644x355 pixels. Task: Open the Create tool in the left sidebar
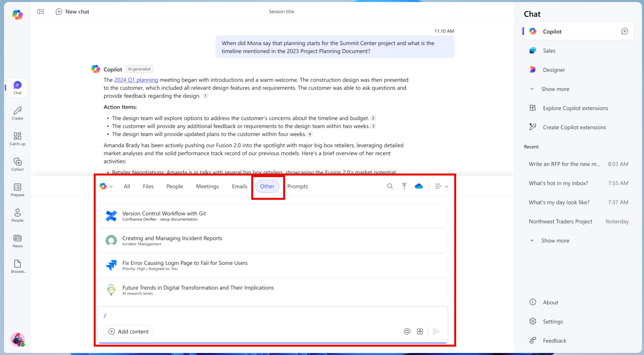coord(17,113)
